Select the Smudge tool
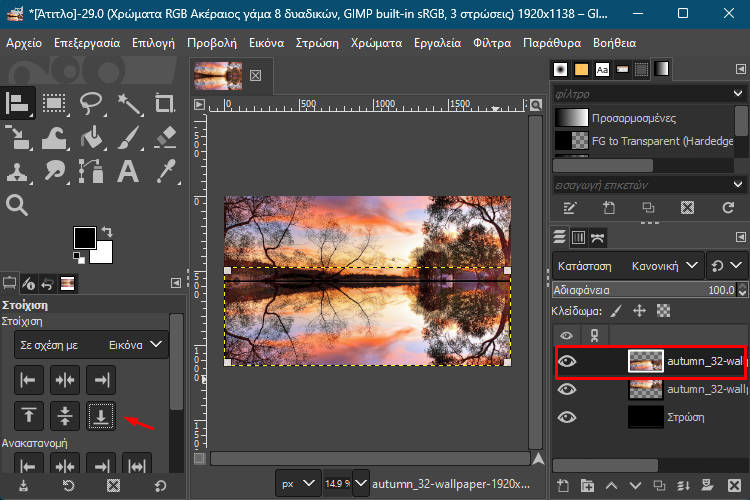 click(54, 171)
